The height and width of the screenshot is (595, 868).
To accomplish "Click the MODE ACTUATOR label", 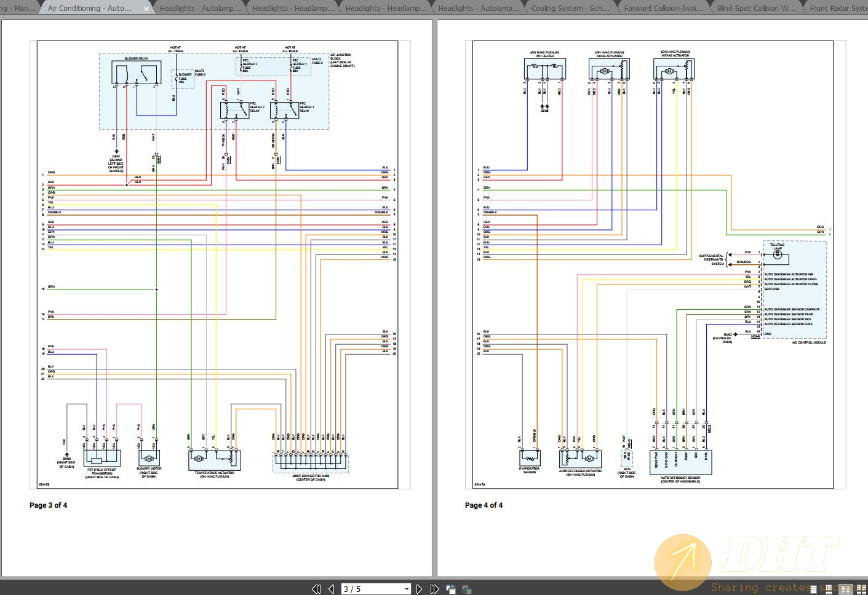I will [609, 56].
